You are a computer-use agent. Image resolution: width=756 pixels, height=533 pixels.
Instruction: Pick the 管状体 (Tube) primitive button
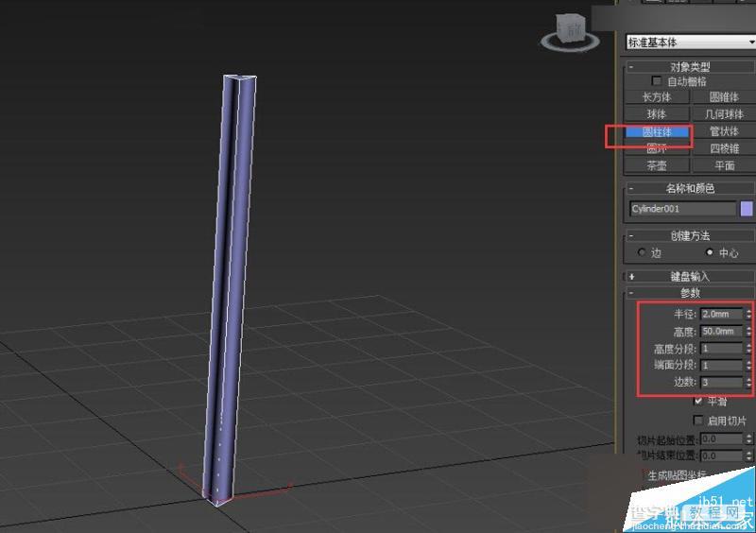pyautogui.click(x=724, y=131)
